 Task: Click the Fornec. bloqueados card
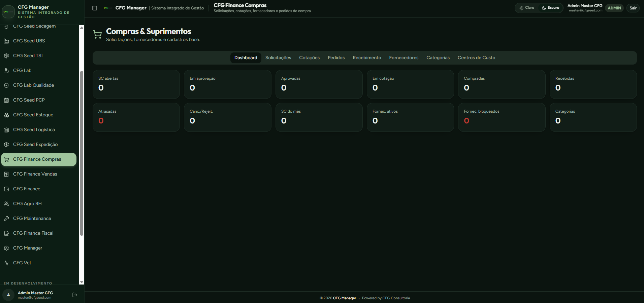502,117
